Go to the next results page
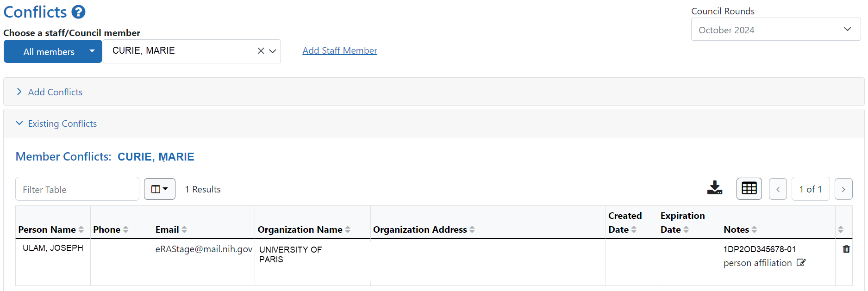This screenshot has height=291, width=868. (843, 189)
